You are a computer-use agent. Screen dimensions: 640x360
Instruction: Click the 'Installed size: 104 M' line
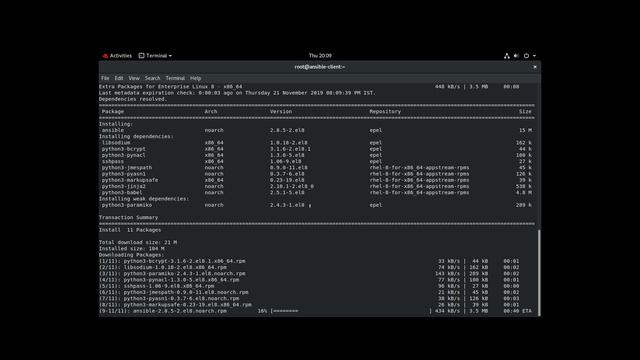(131, 249)
